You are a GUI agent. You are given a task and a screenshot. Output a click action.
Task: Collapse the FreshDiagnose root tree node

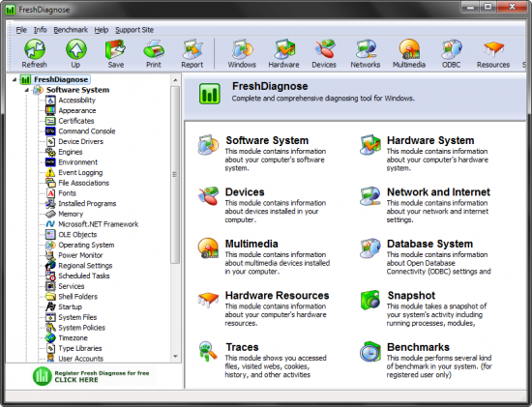tap(15, 79)
